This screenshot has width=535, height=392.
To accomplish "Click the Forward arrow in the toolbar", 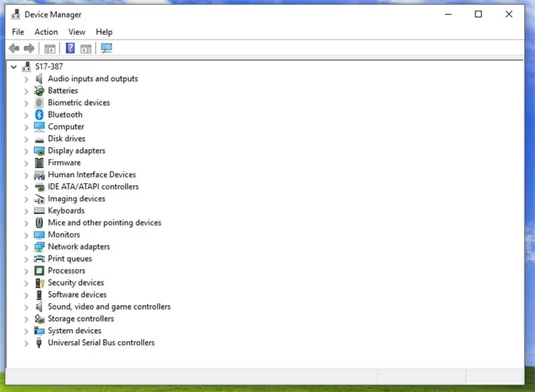I will (x=29, y=48).
